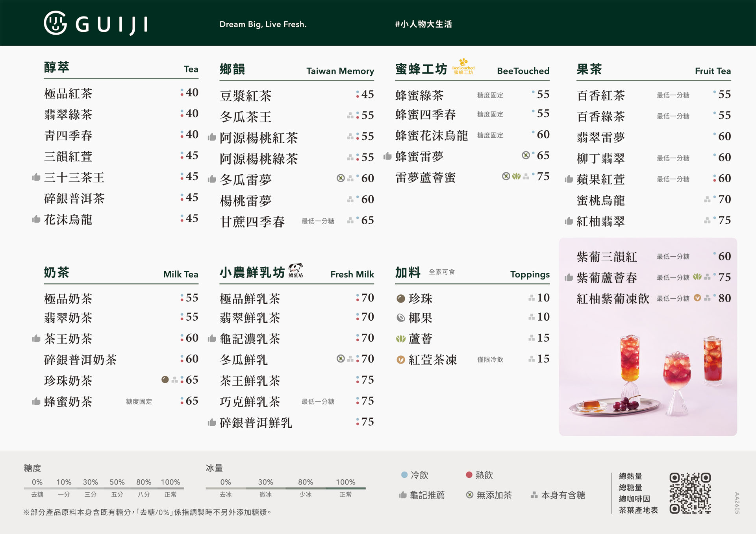
Task: Click the 50% 五分 sugar level marker
Action: point(117,488)
